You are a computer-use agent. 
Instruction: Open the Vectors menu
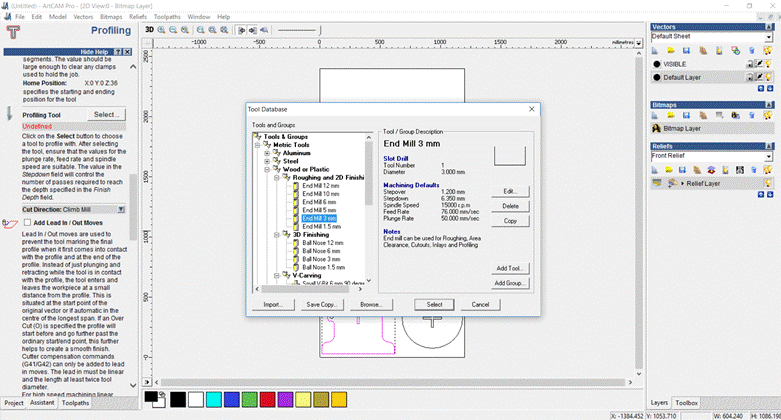(83, 16)
